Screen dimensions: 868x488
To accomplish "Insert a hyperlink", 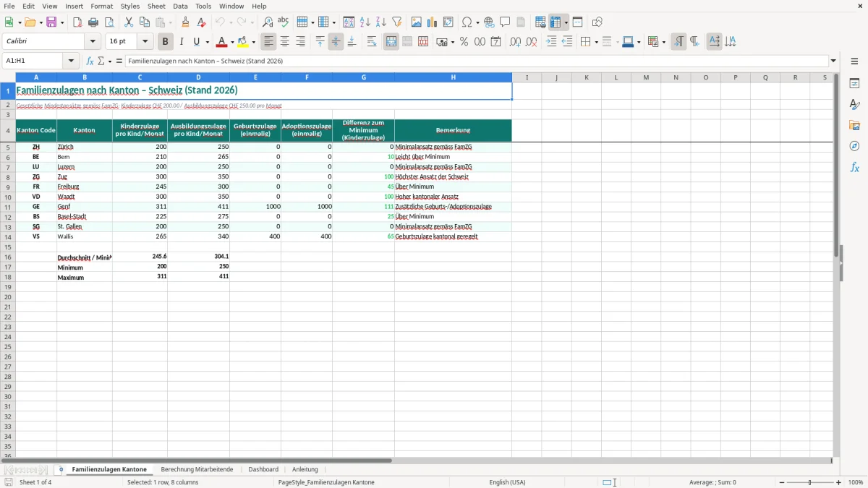I will pyautogui.click(x=489, y=22).
